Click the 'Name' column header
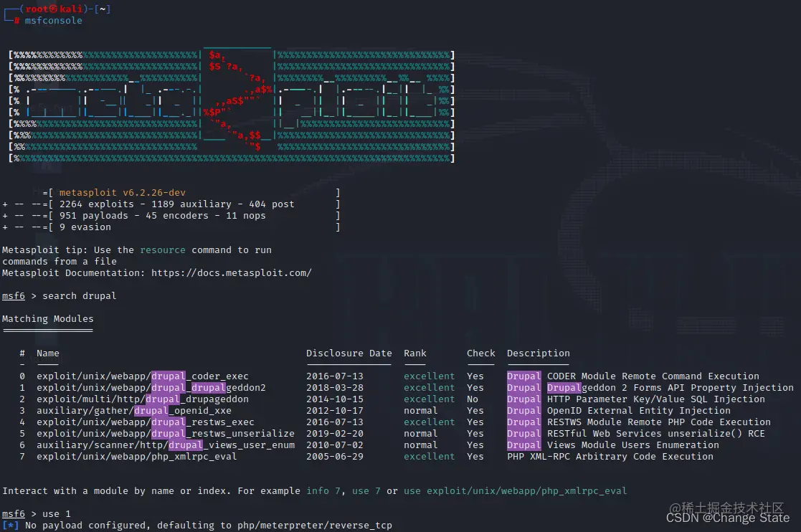 [x=47, y=353]
